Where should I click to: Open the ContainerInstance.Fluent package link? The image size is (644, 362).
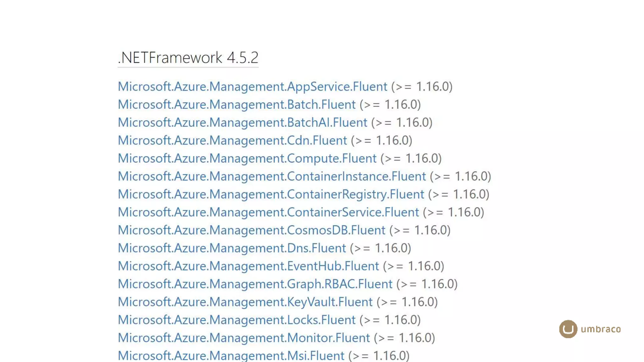pos(272,176)
